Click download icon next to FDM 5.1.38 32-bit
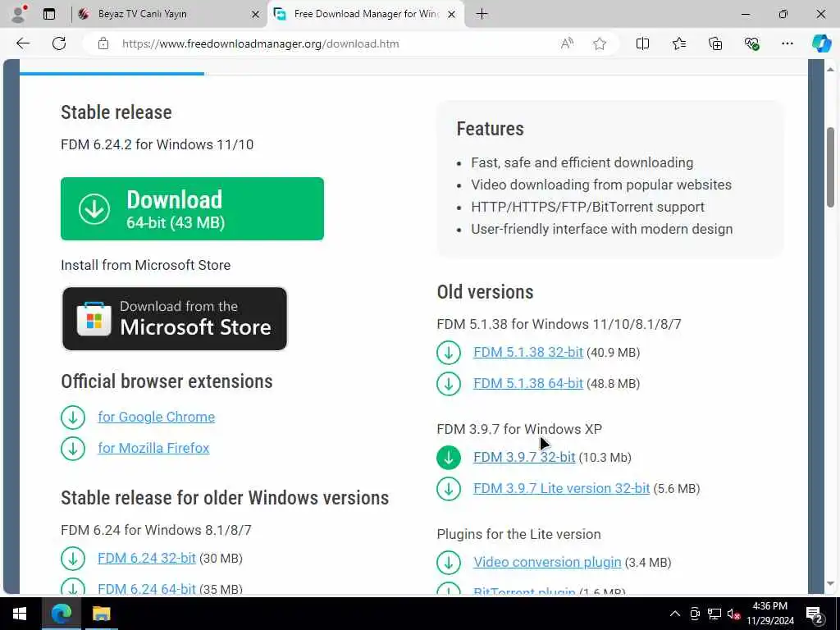Viewport: 840px width, 630px height. (449, 353)
